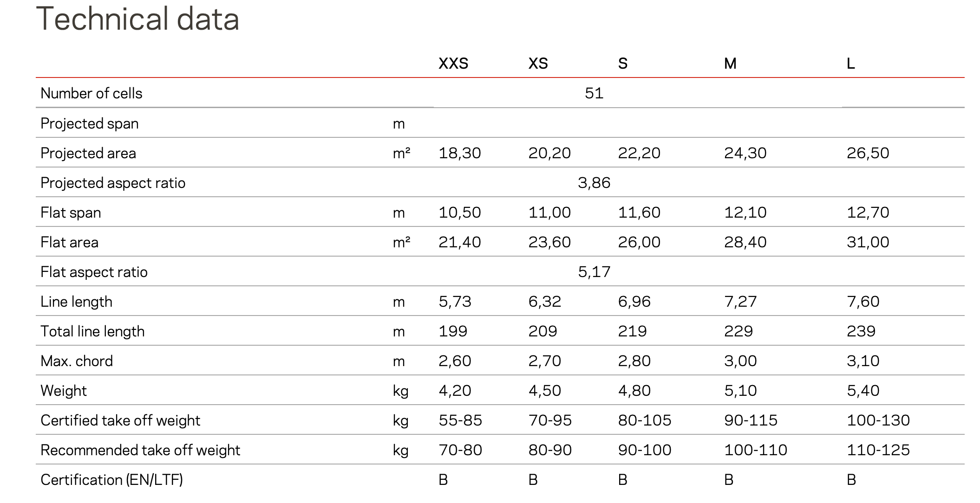Click the M size column header

[730, 64]
